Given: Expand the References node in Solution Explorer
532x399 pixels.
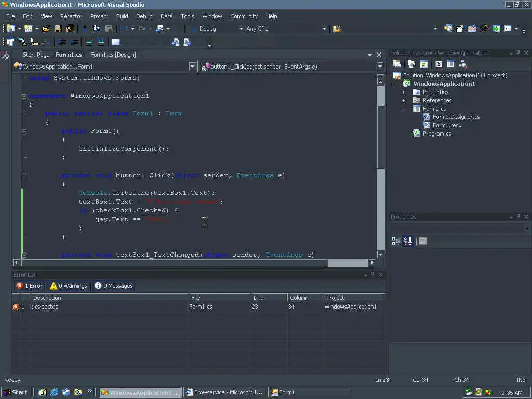Looking at the screenshot, I should point(403,100).
